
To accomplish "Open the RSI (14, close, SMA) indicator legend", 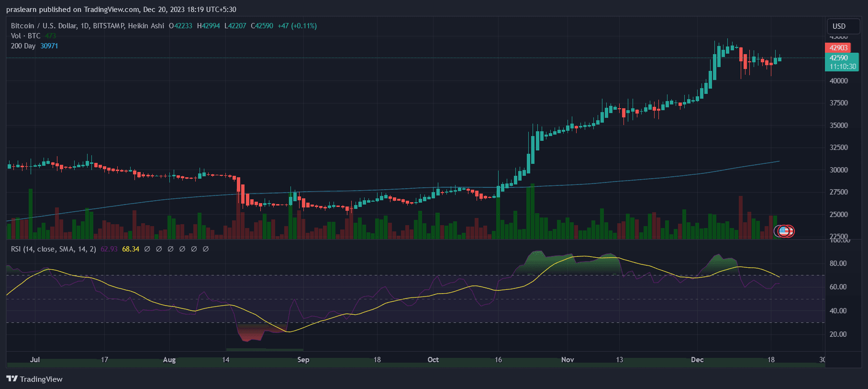I will [x=53, y=249].
